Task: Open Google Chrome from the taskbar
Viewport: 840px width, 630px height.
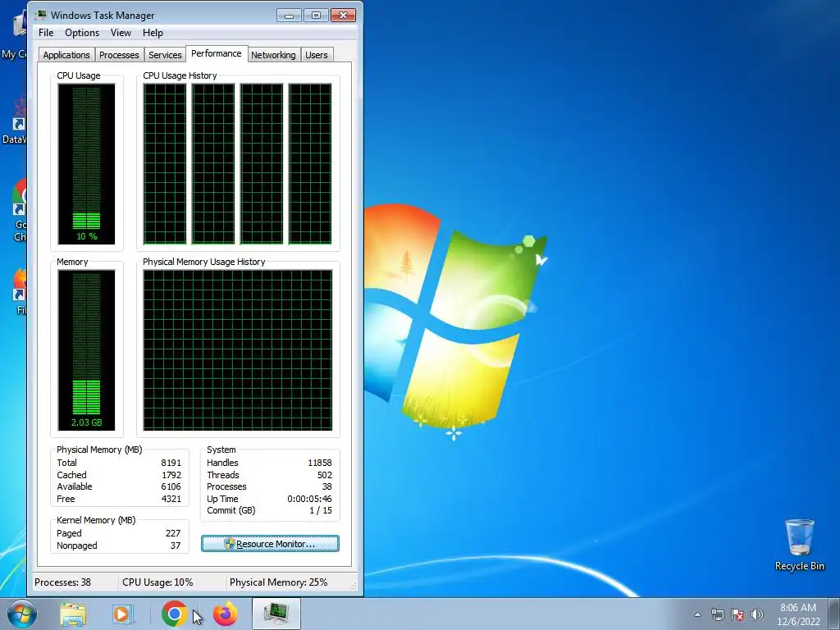Action: point(174,614)
